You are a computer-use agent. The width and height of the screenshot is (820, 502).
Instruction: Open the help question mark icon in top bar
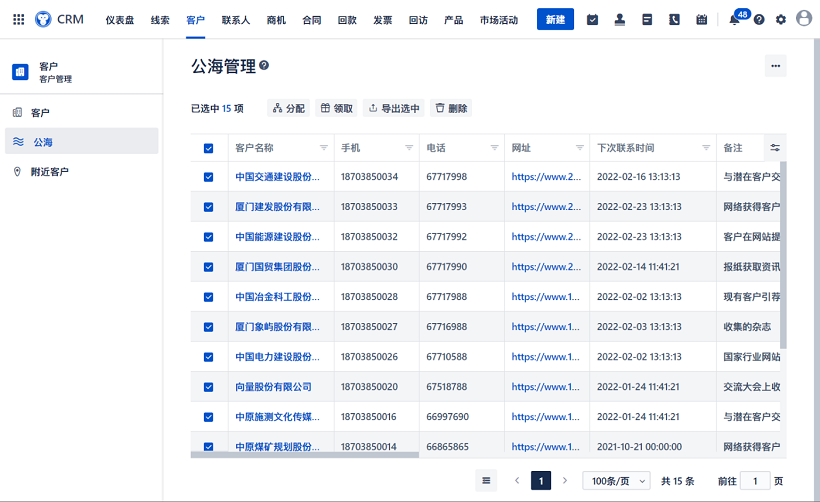[x=759, y=20]
